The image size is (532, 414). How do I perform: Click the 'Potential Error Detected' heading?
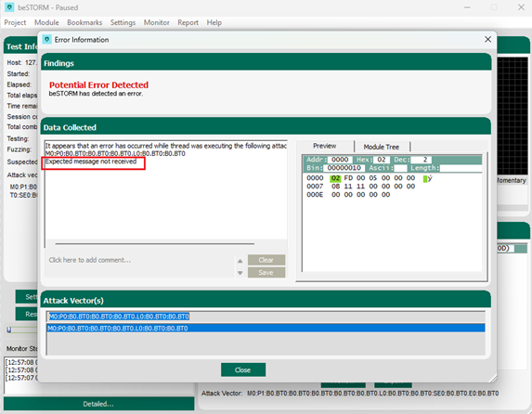pyautogui.click(x=98, y=84)
